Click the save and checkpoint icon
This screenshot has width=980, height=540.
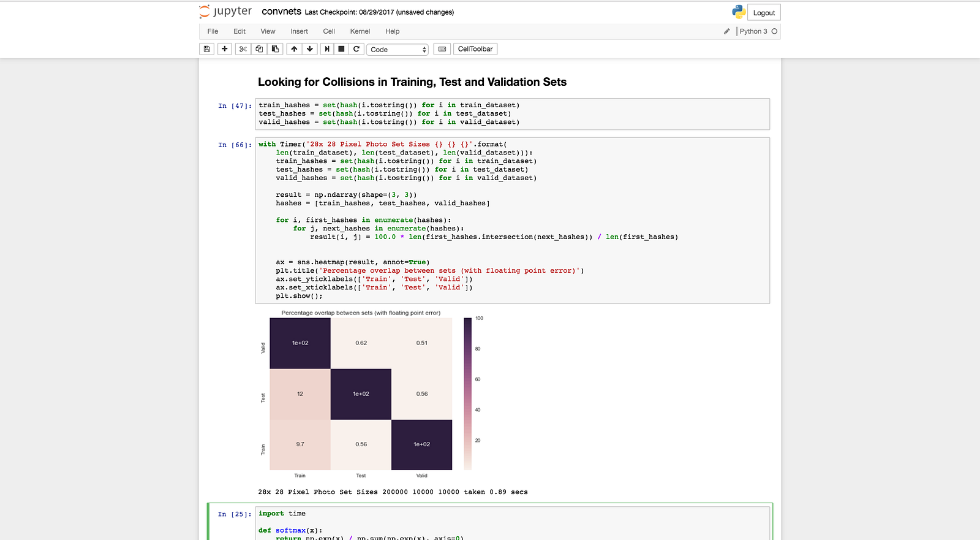point(207,49)
